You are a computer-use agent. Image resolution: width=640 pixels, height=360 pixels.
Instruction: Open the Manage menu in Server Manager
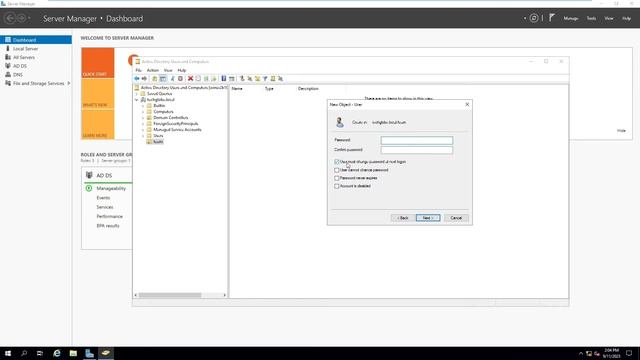pyautogui.click(x=571, y=18)
